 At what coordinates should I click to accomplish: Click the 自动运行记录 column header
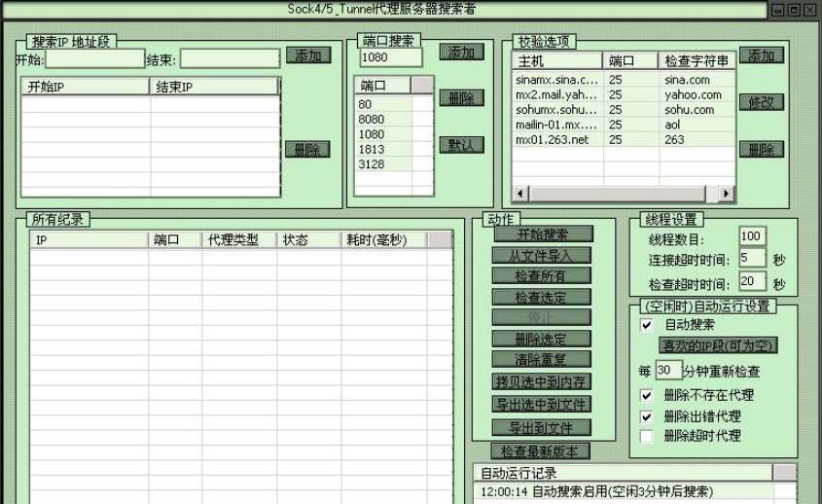[x=624, y=473]
